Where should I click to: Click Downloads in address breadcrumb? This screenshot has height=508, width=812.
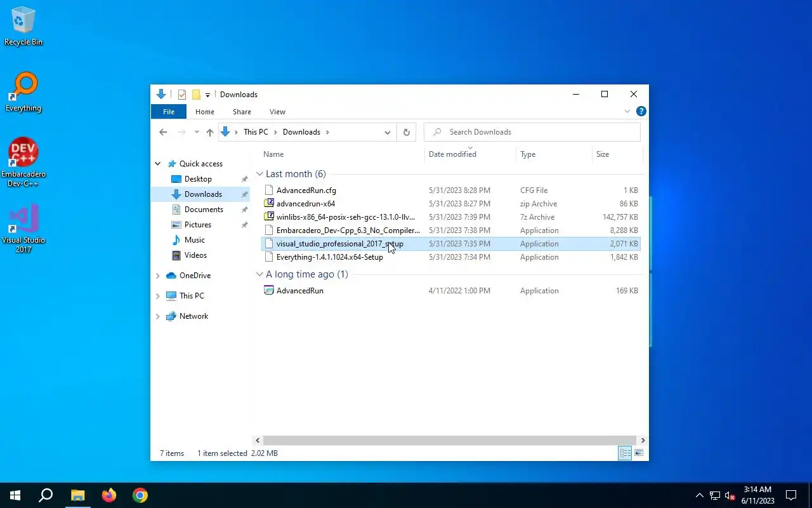point(301,132)
